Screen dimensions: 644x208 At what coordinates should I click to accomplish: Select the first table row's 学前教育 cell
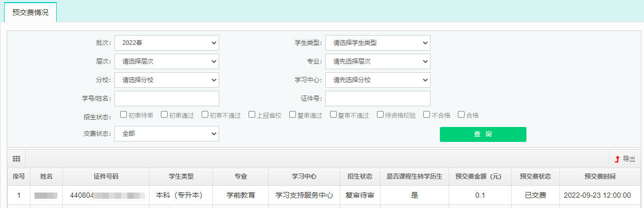point(241,196)
